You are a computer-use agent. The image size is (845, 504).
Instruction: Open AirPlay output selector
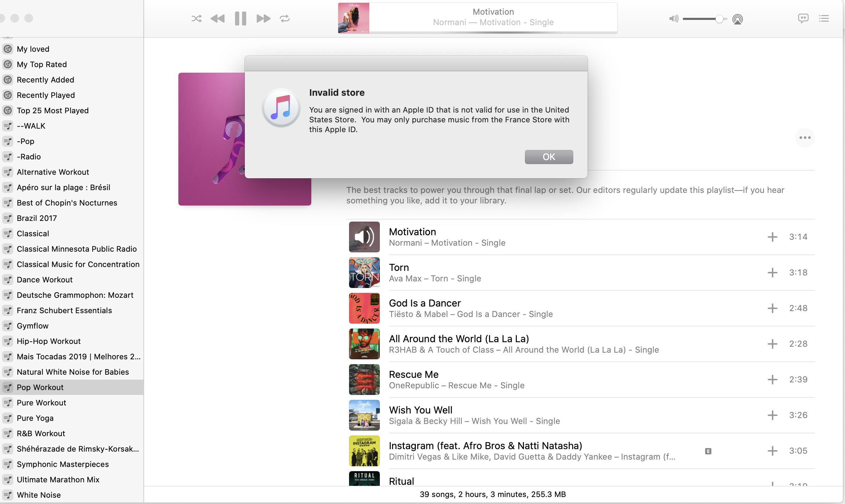[x=737, y=19]
